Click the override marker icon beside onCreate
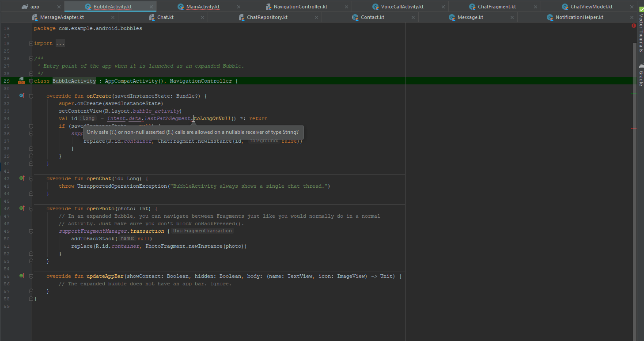 (x=21, y=95)
